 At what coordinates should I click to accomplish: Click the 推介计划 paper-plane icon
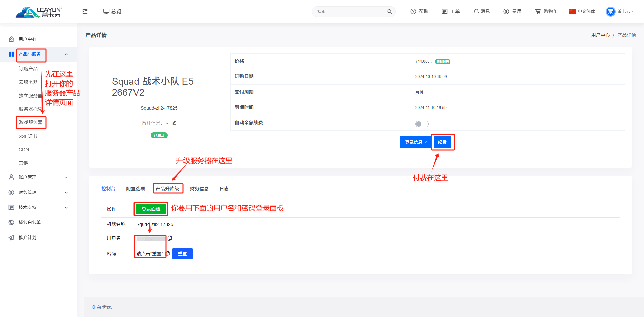click(11, 237)
